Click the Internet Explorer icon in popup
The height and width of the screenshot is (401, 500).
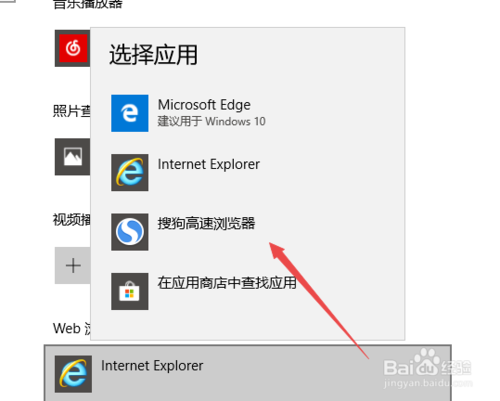click(x=130, y=172)
